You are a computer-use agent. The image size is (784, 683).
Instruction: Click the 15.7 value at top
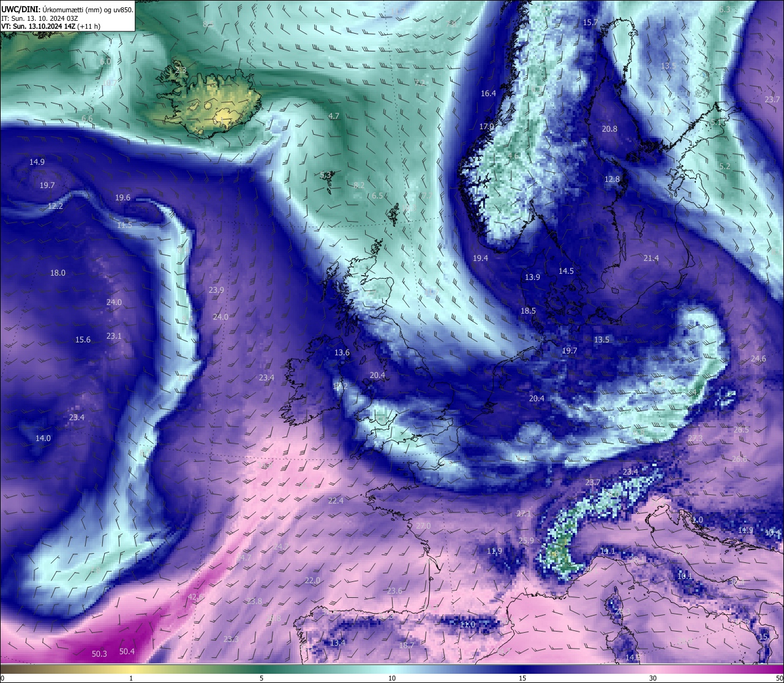pos(590,22)
